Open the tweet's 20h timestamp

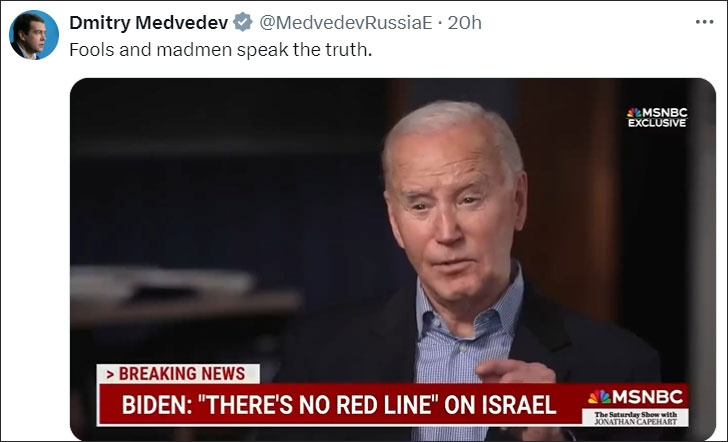tap(464, 22)
